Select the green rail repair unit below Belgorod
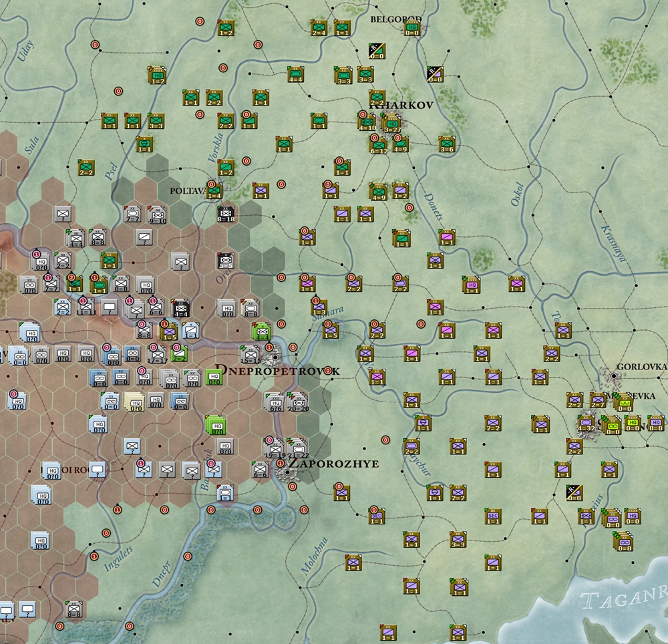 click(377, 51)
